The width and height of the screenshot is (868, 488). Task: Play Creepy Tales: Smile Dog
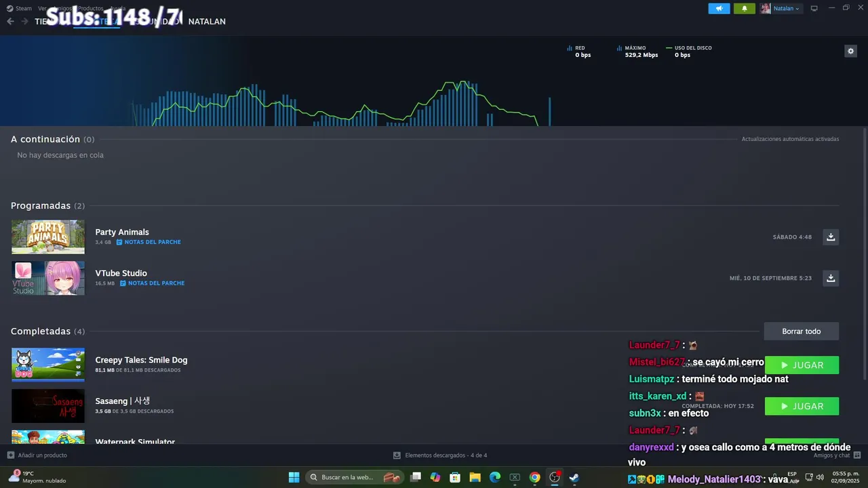(802, 365)
